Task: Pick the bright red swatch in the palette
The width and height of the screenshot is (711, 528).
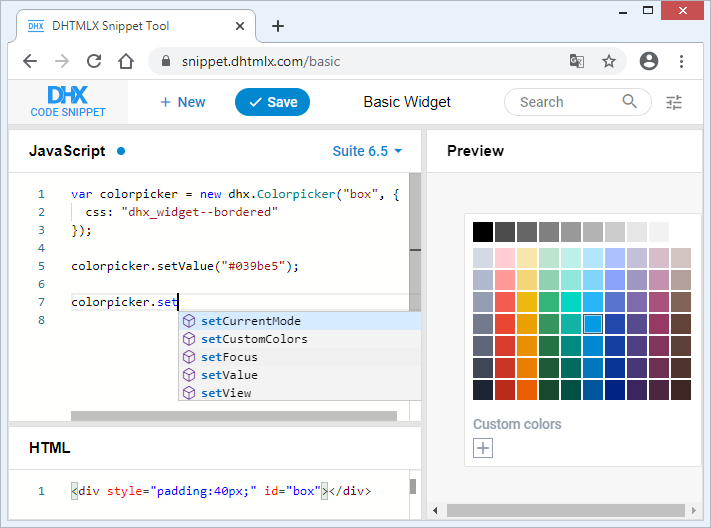Action: (505, 324)
